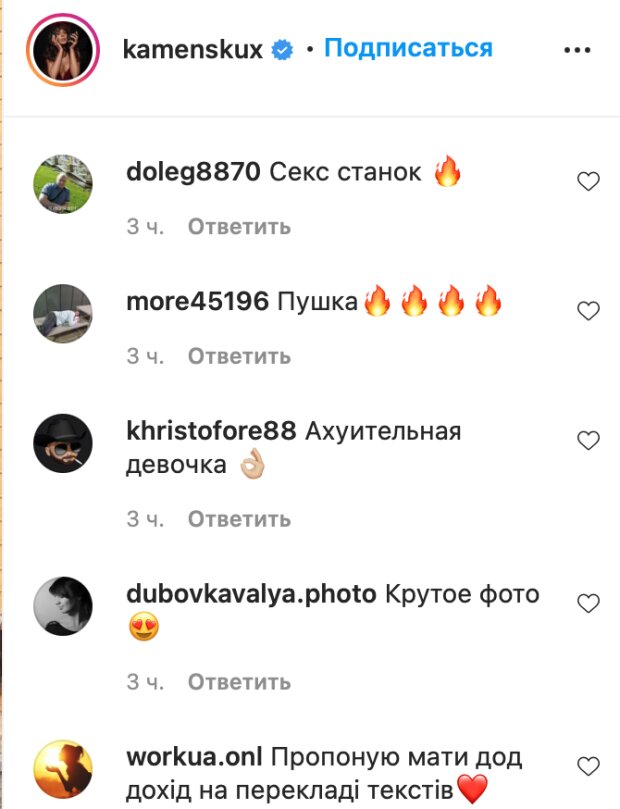Like the comment by more45196
The image size is (620, 809).
(588, 311)
